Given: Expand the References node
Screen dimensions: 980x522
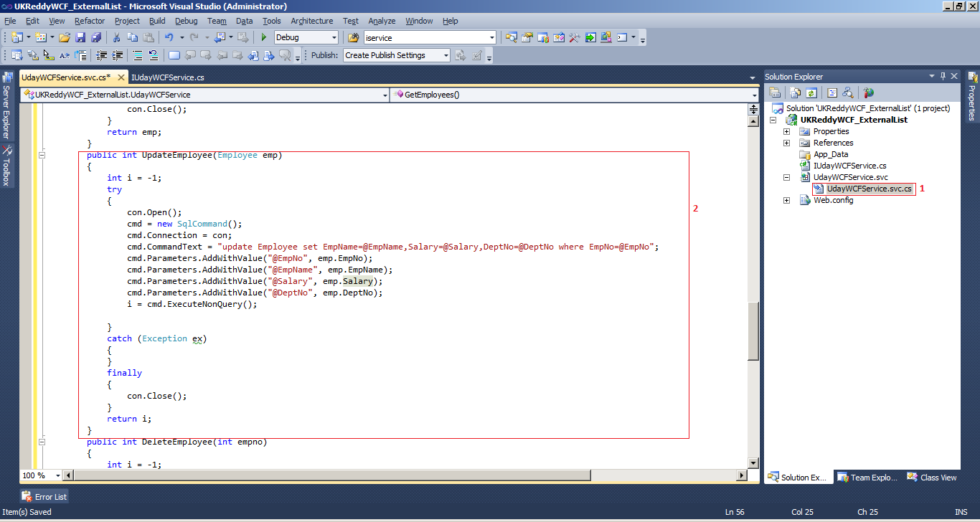Looking at the screenshot, I should coord(786,143).
